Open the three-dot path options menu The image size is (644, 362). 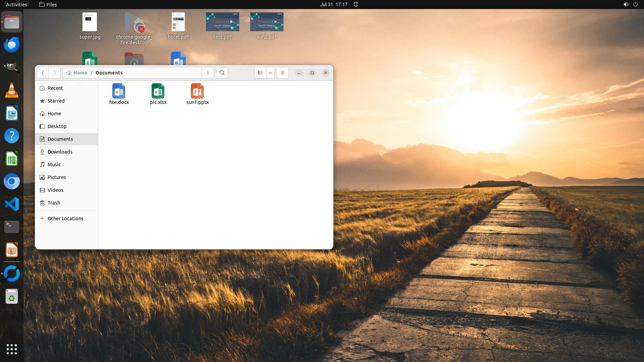click(x=208, y=73)
